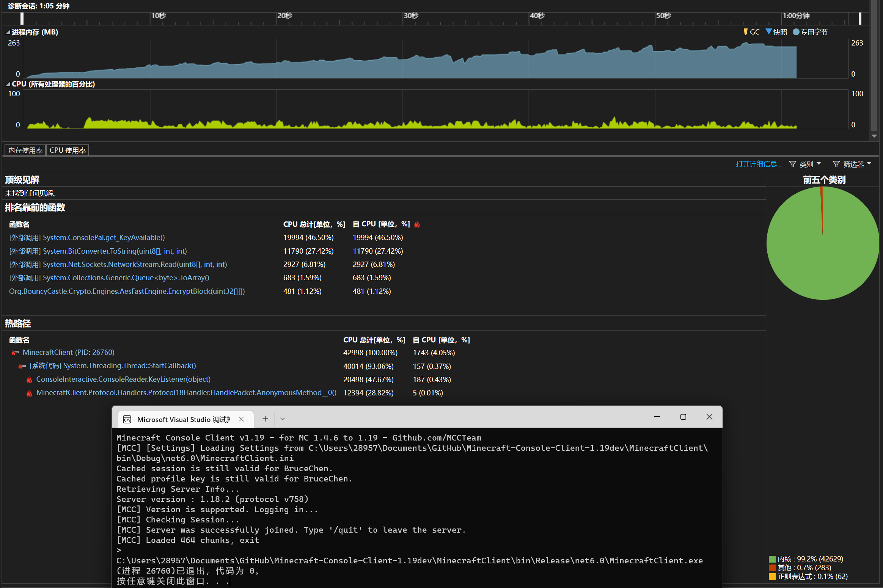The height and width of the screenshot is (588, 883).
Task: Open a new console tab with plus
Action: pos(265,419)
